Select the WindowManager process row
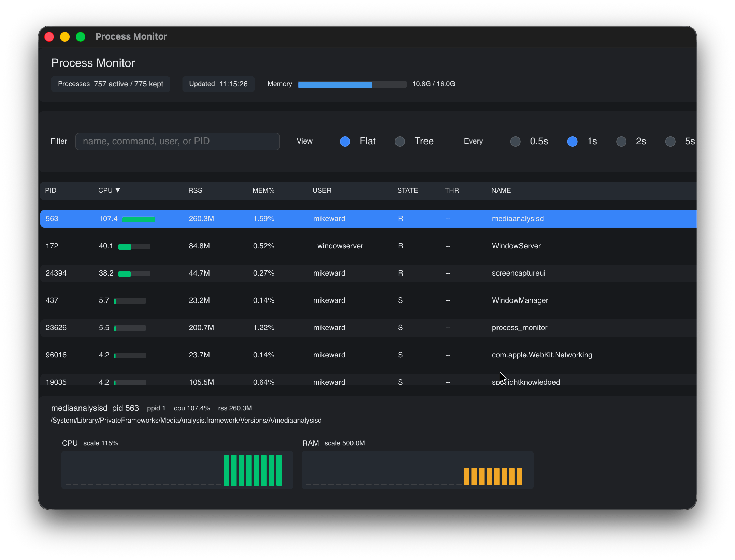Image resolution: width=735 pixels, height=560 pixels. [x=368, y=300]
